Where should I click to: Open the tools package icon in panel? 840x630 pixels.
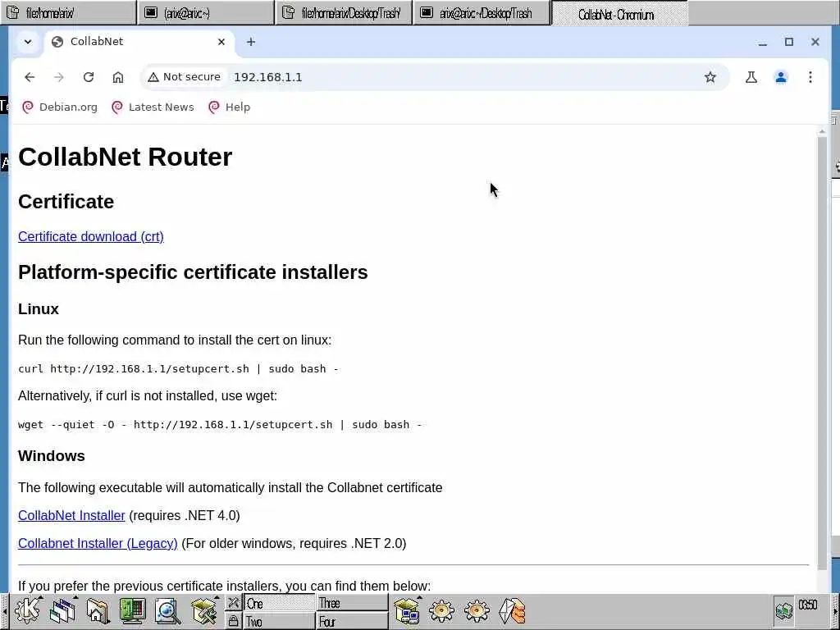tap(203, 610)
